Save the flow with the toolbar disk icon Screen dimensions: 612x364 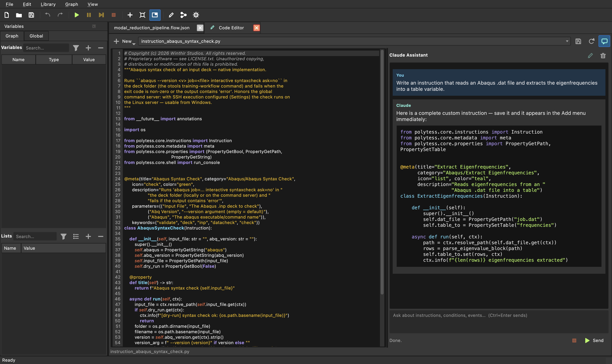tap(31, 15)
